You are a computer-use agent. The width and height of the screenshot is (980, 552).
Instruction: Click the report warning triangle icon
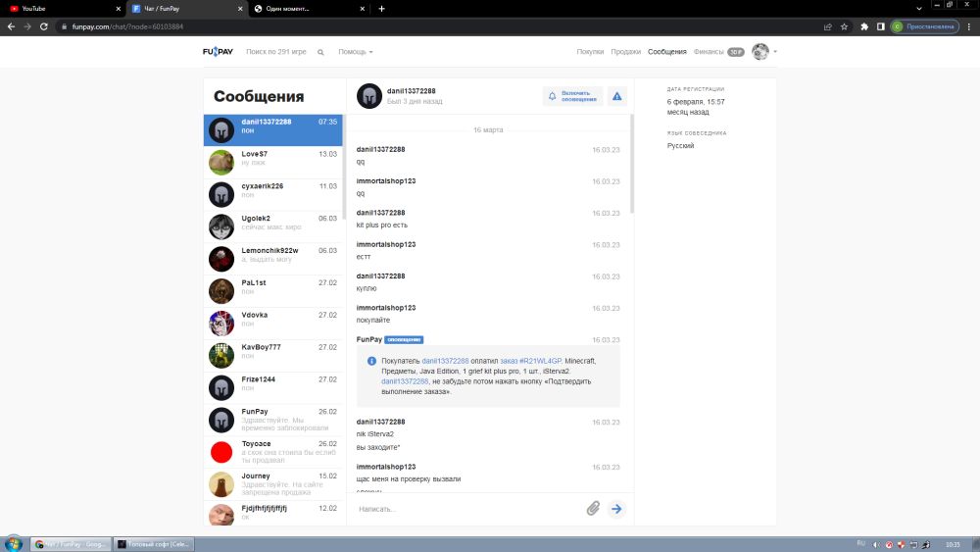pos(616,96)
